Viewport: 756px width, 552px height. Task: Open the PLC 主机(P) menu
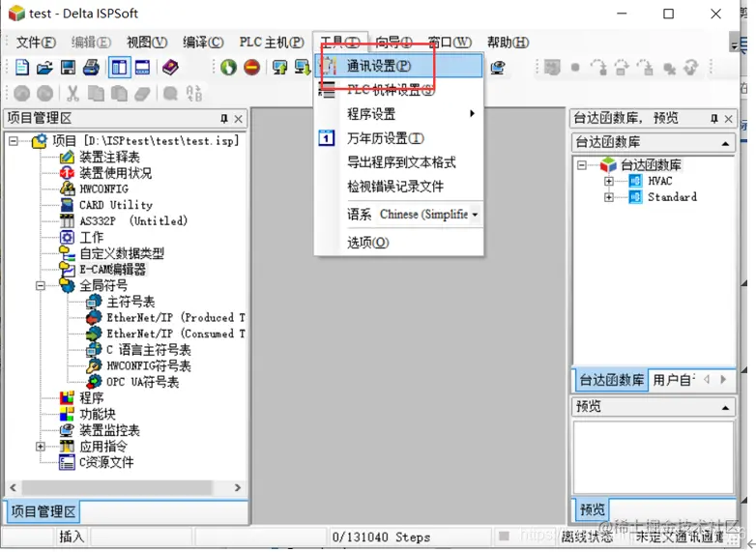(x=272, y=43)
